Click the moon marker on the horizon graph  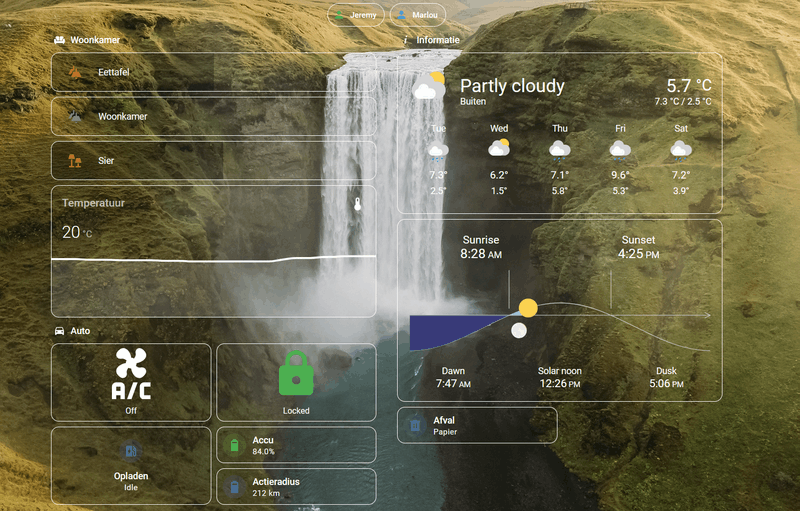tap(519, 330)
